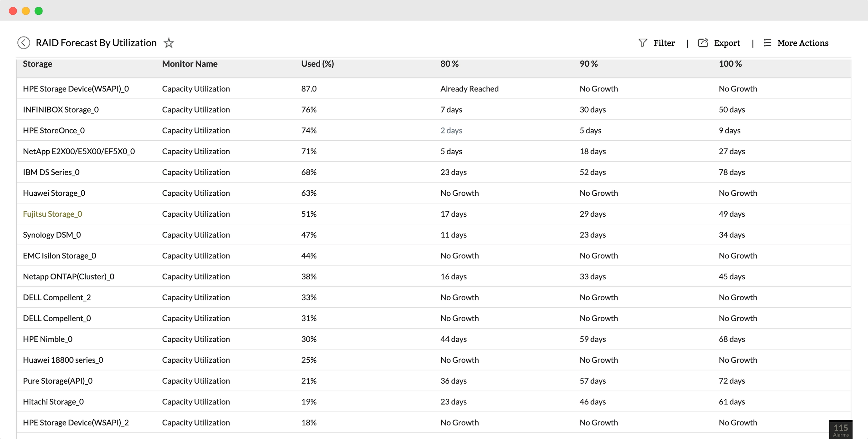
Task: Open HPE StoreOnce_0 storage entry
Action: [x=54, y=130]
